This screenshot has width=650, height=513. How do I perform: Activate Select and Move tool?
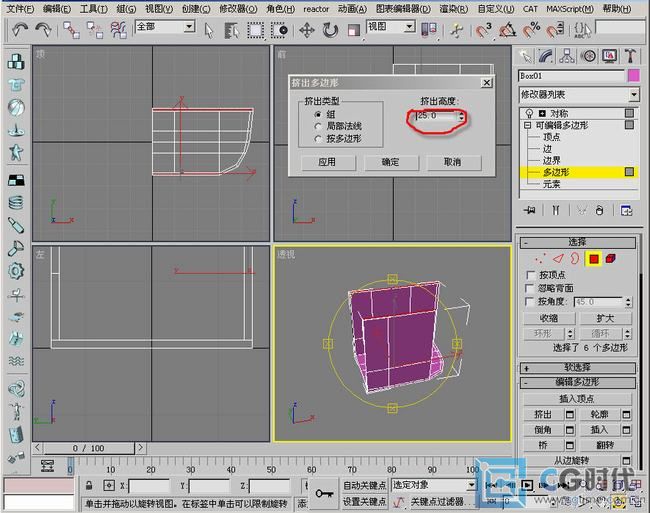click(307, 30)
